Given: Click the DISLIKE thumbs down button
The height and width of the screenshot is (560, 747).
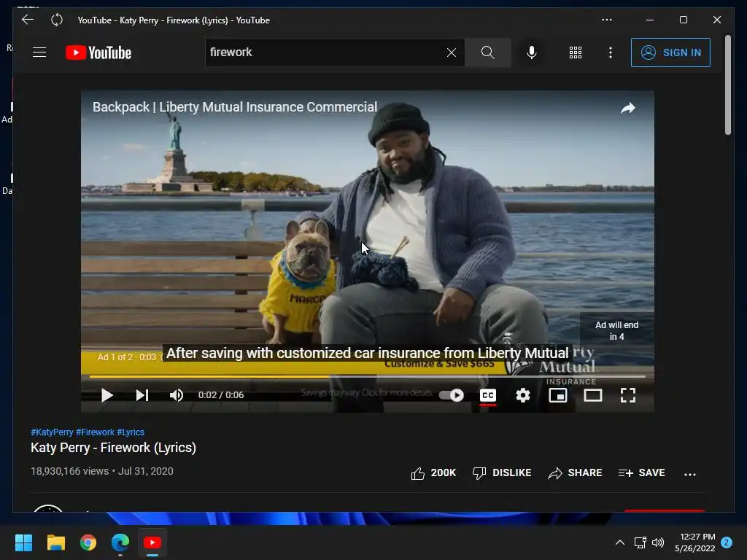Looking at the screenshot, I should pos(502,472).
